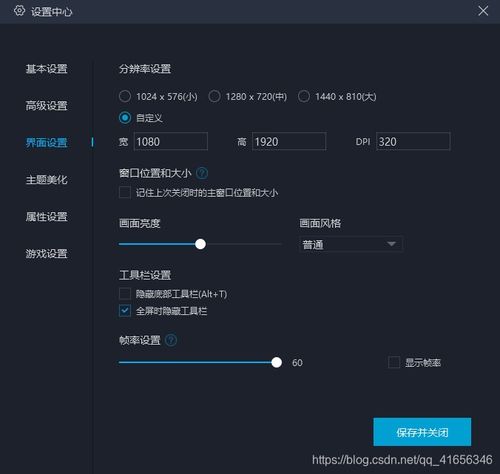Viewport: 500px width, 474px height.
Task: Click the 画面亮度 slider handle
Action: click(200, 244)
